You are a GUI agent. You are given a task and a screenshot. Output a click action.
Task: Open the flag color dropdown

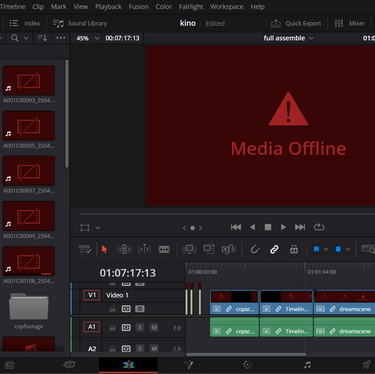326,249
